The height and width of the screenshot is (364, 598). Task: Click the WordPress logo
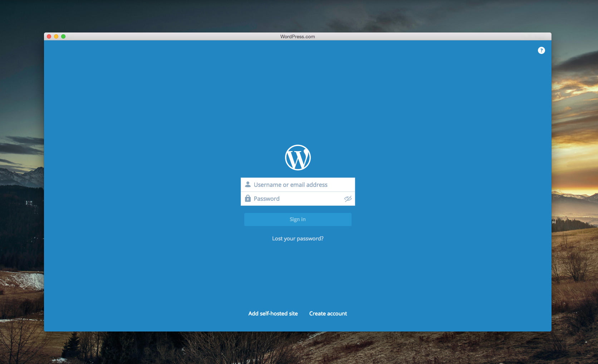point(298,158)
